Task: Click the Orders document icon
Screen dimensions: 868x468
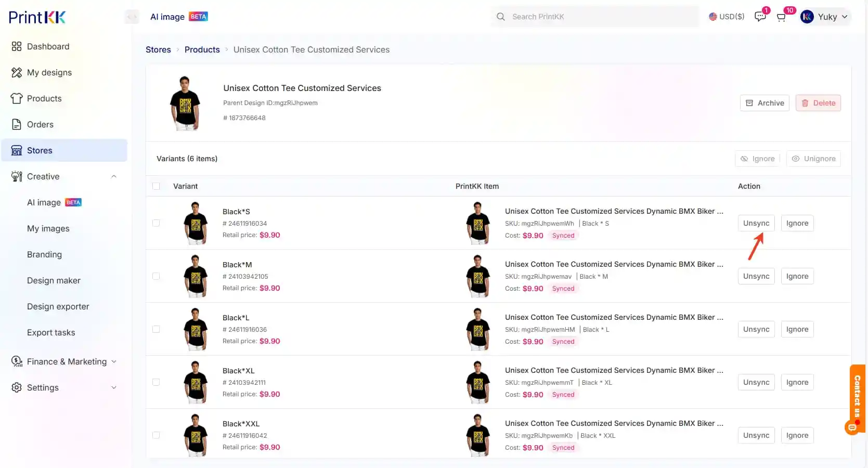Action: click(x=17, y=124)
